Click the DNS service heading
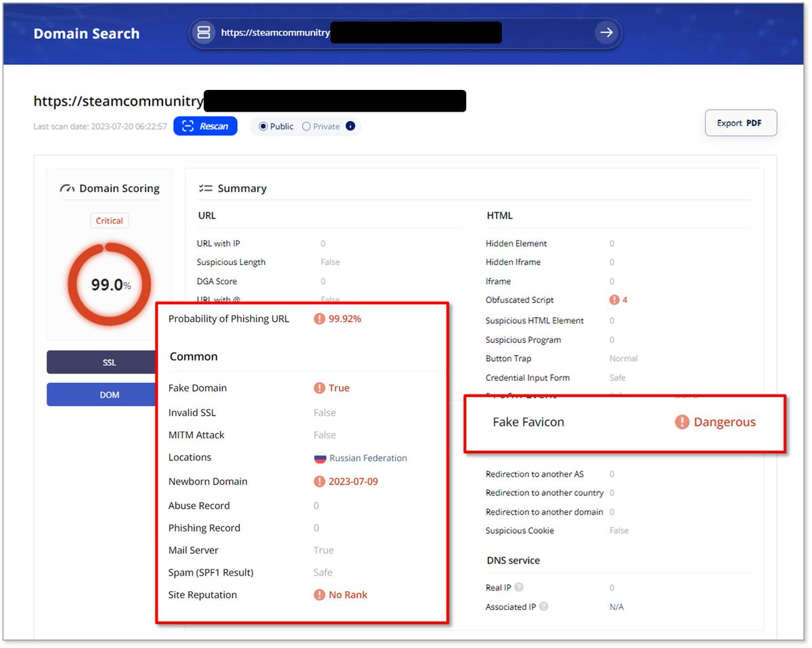Screen dimensions: 812x648 click(514, 561)
